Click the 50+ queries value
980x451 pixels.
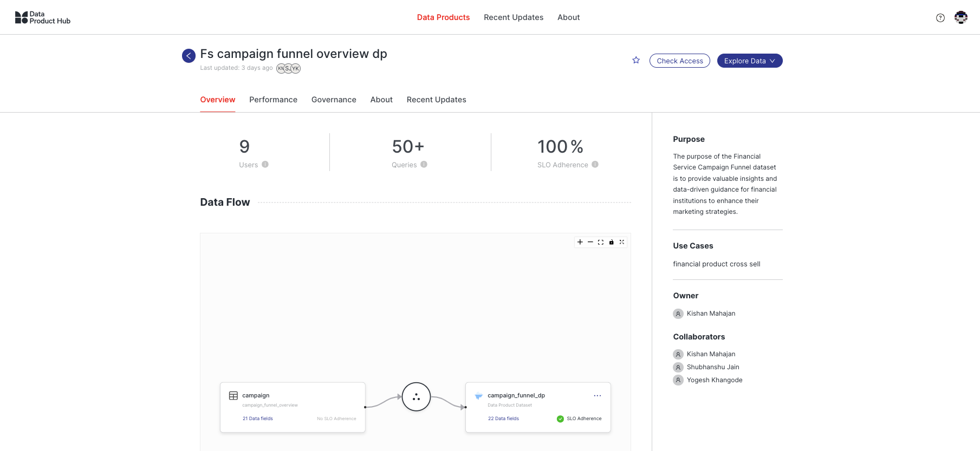point(408,147)
